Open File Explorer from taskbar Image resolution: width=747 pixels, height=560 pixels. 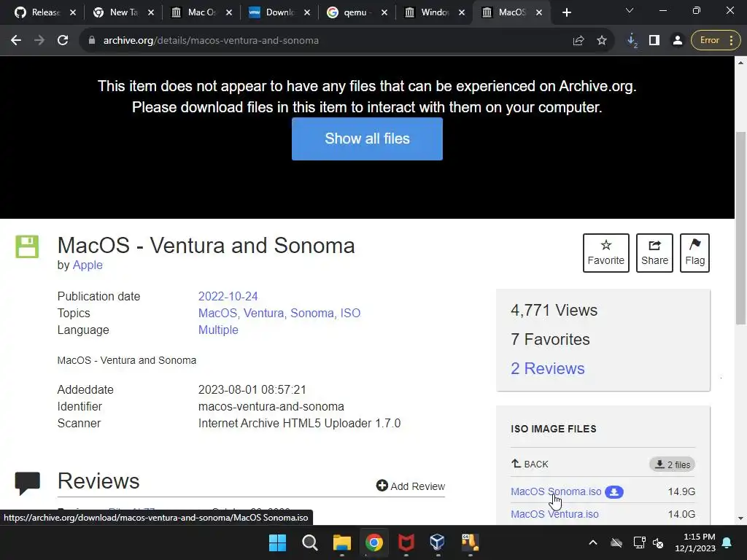342,542
